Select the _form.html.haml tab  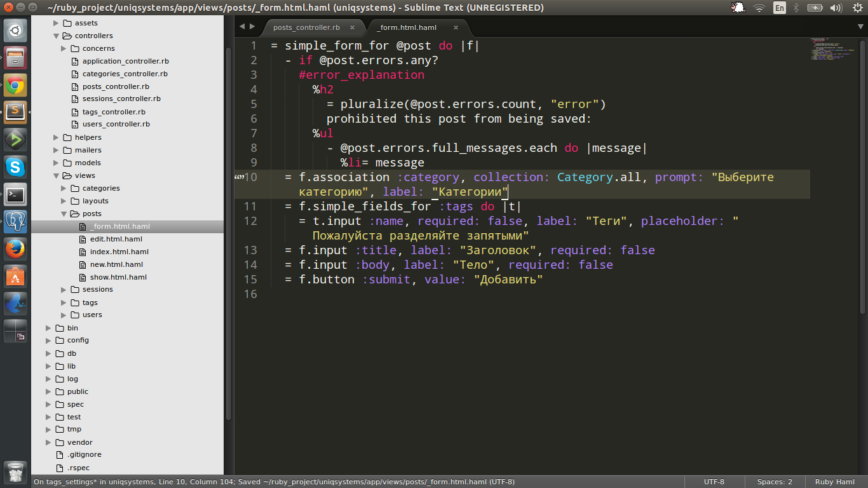pyautogui.click(x=407, y=28)
